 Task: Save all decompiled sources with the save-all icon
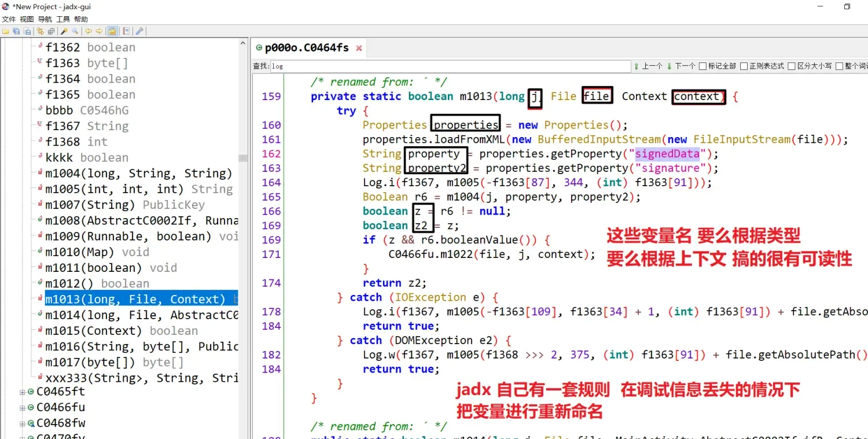point(16,31)
